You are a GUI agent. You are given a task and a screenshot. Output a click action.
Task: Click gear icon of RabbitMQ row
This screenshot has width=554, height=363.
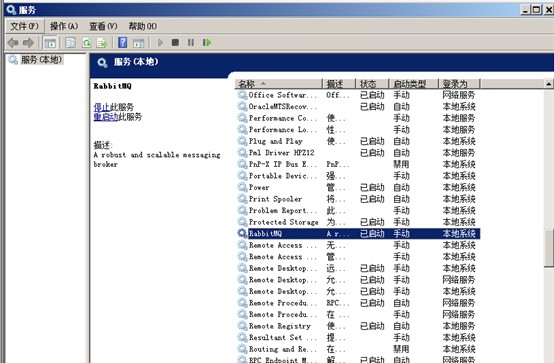[x=242, y=234]
